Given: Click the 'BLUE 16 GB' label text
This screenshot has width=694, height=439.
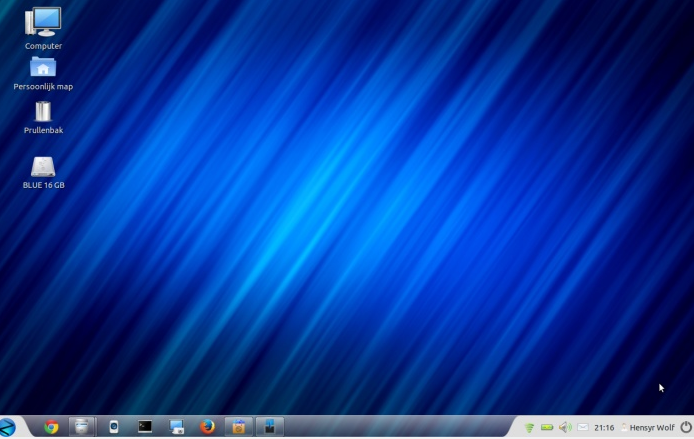Looking at the screenshot, I should point(43,185).
